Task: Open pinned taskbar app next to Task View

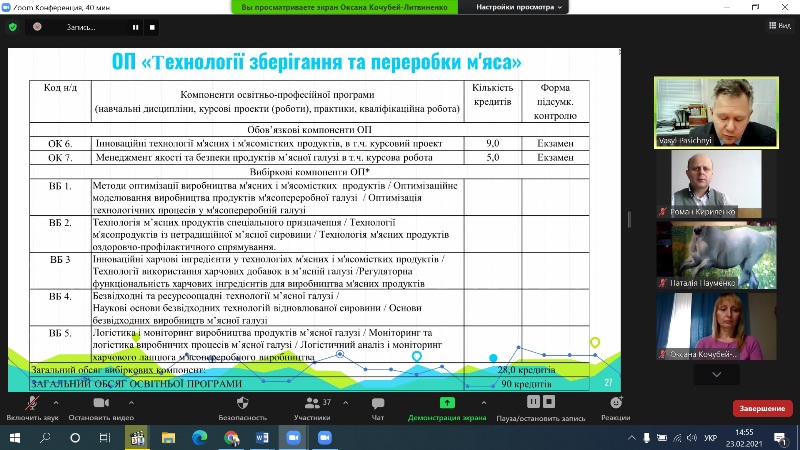Action: 137,438
